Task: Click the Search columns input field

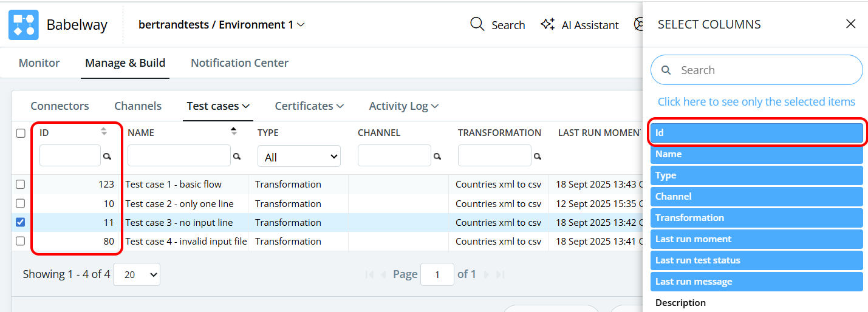Action: point(757,70)
